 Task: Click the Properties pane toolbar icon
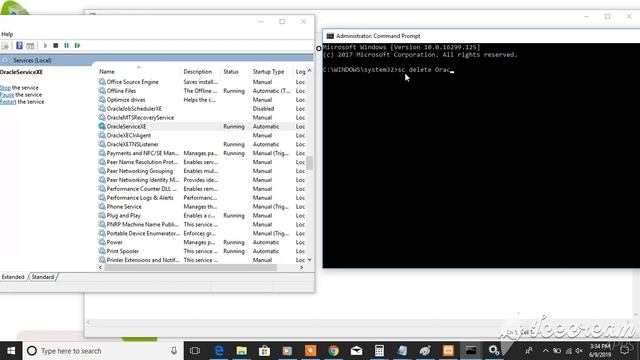point(30,46)
